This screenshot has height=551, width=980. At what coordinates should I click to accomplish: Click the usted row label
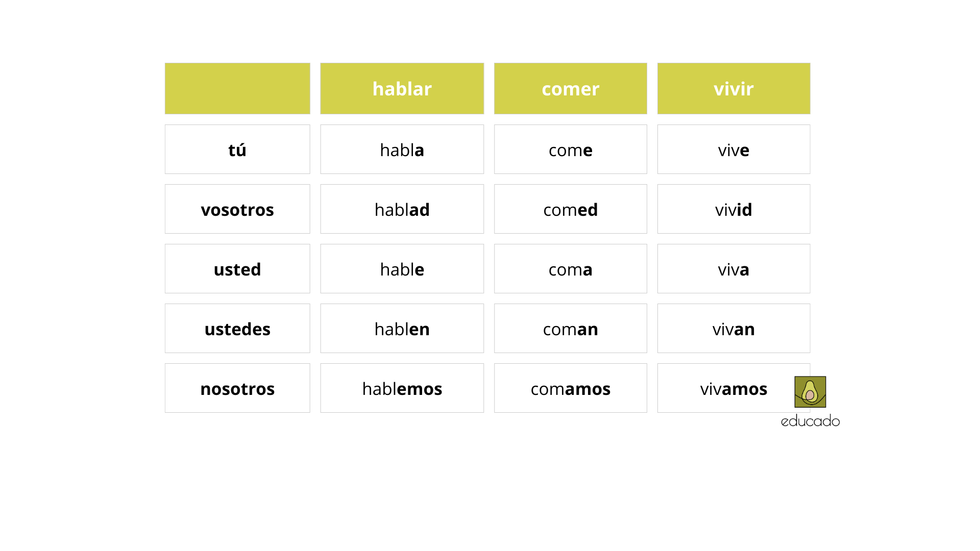[x=237, y=269]
